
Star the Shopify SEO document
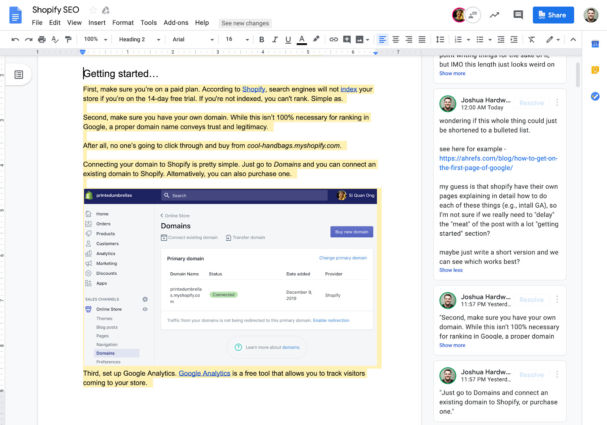coord(92,9)
